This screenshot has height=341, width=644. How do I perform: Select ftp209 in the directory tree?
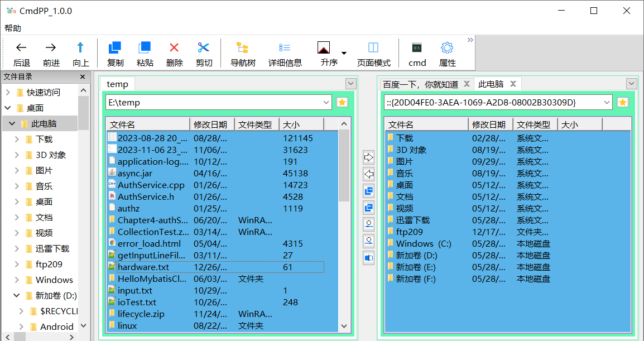click(x=49, y=264)
